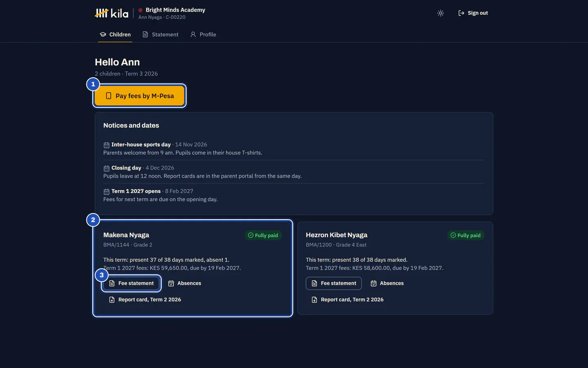This screenshot has height=368, width=588.
Task: Switch to the Statement tab
Action: [x=160, y=34]
